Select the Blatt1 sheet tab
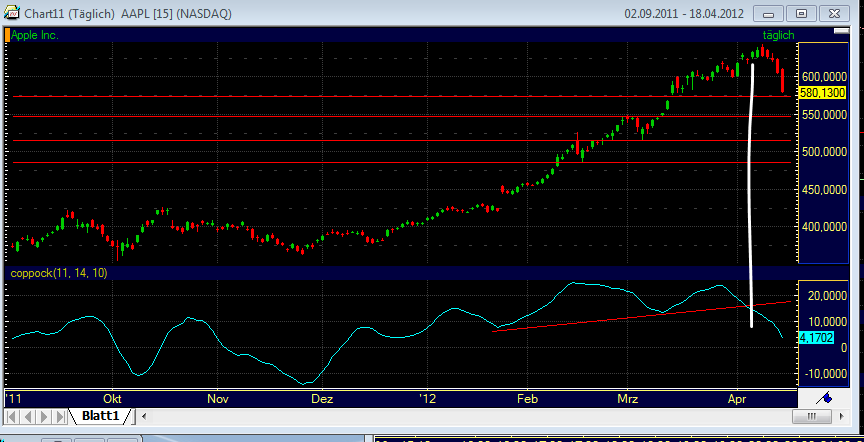The image size is (864, 442). click(x=101, y=416)
